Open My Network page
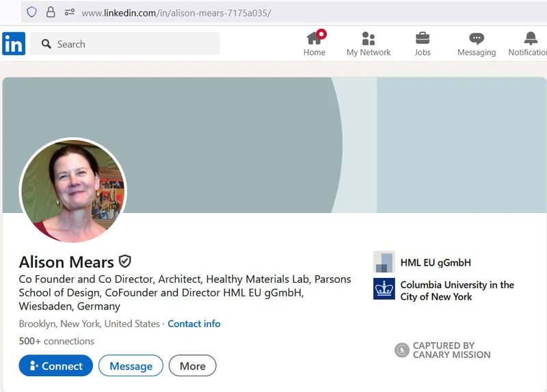 [369, 43]
